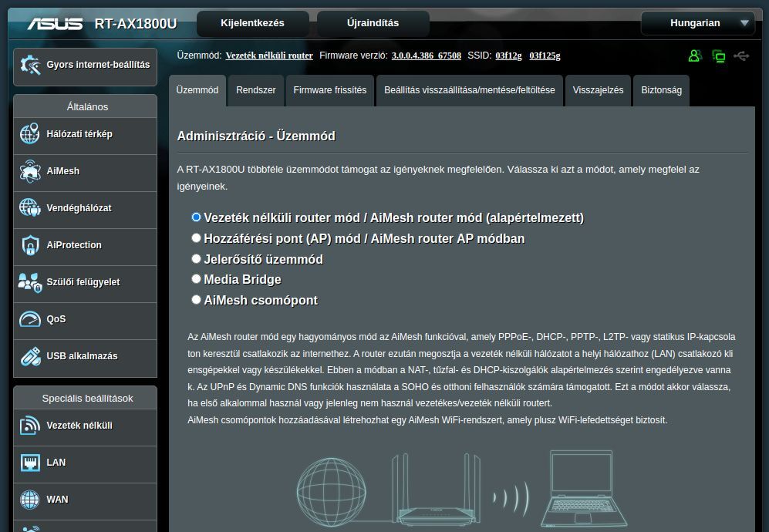Image resolution: width=769 pixels, height=532 pixels.
Task: Open Beállítás visszaállítása/mentése/feltöltése tab
Action: (470, 90)
